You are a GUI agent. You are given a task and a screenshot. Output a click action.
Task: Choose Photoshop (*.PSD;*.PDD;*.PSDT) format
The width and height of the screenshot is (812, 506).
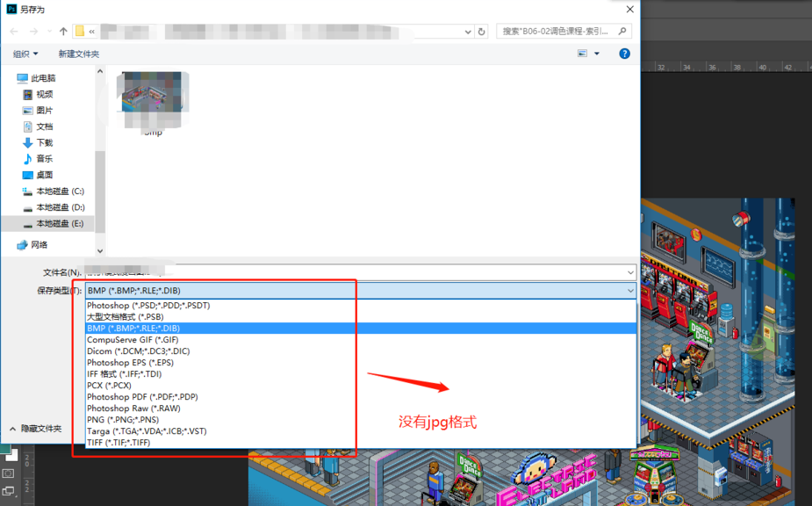click(x=361, y=306)
